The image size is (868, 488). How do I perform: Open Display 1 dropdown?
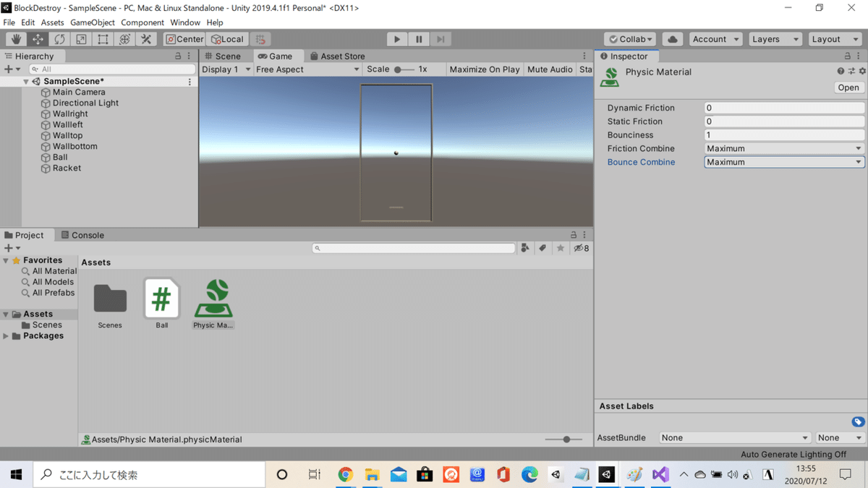pos(226,69)
